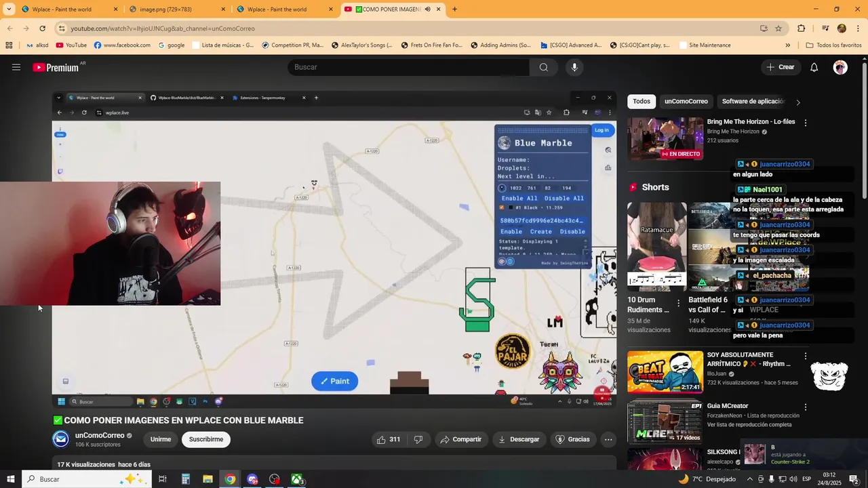
Task: Open options for SOY ABSOLUTAMENTE ARRÍTMICO video
Action: coord(806,356)
